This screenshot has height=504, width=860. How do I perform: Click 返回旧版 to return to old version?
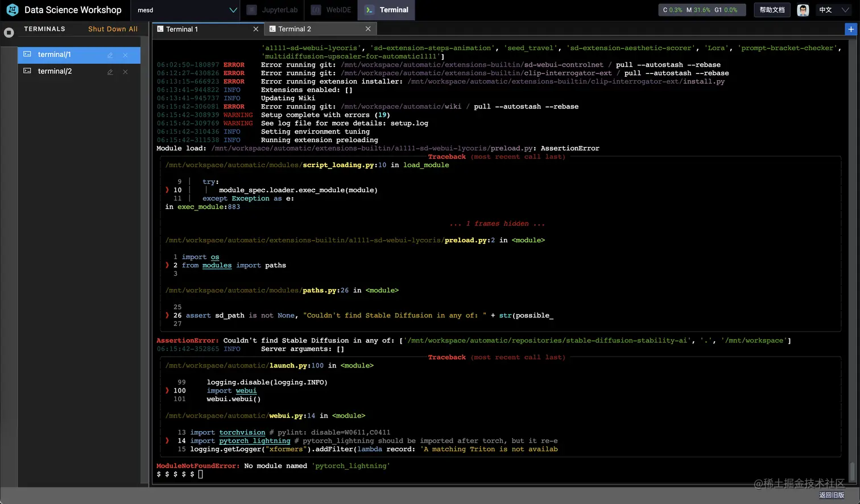pos(831,495)
